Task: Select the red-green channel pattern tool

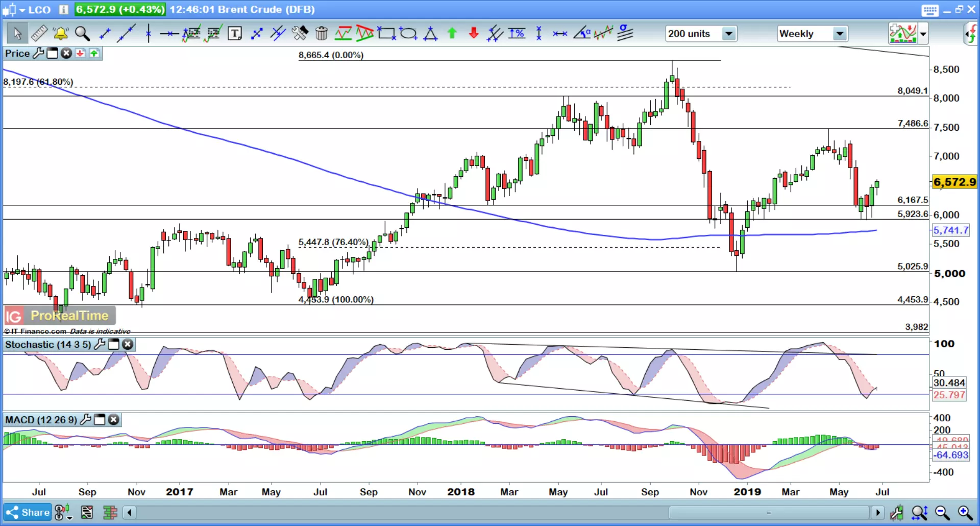Action: 343,34
